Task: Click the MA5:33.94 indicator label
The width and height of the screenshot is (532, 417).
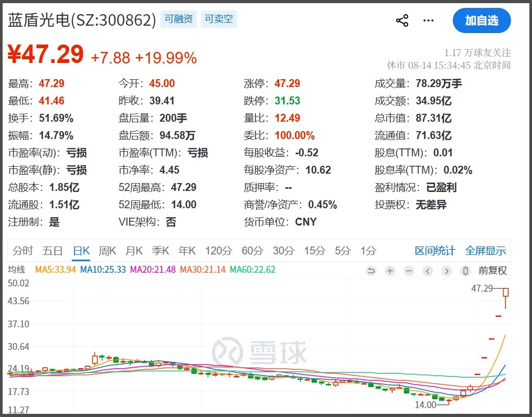Action: point(55,270)
